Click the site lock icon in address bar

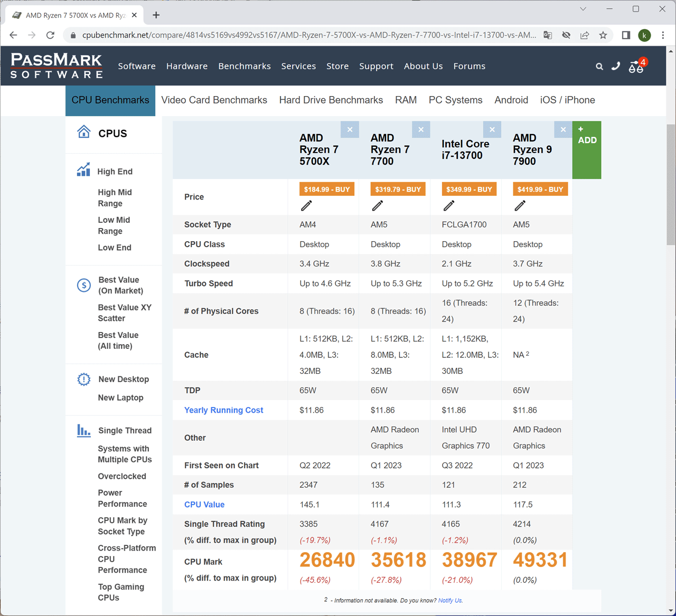tap(73, 35)
